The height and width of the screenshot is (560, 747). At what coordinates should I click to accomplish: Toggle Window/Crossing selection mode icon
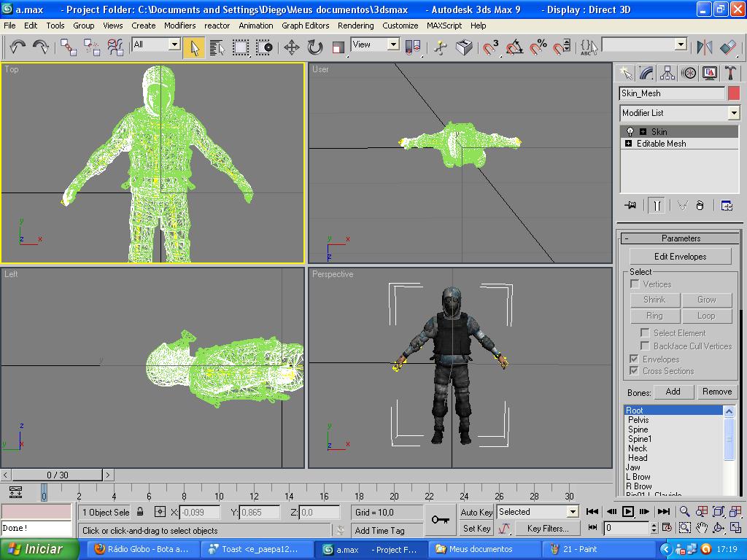[263, 47]
